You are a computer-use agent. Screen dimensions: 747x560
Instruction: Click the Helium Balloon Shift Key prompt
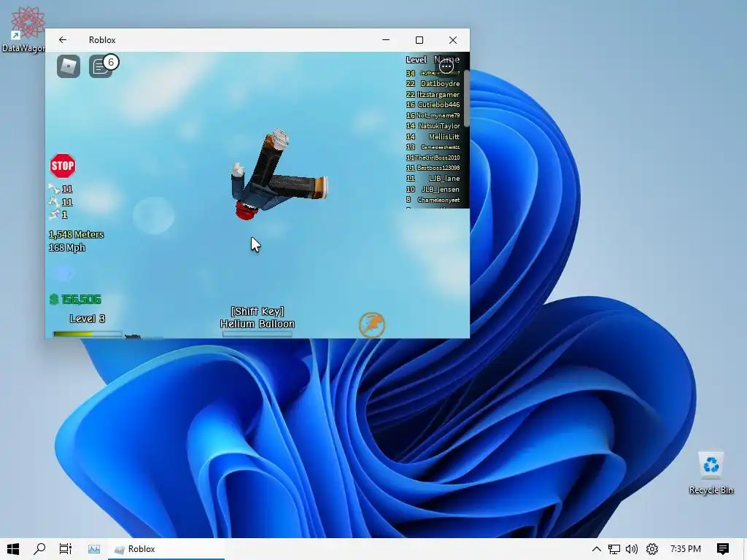pos(258,318)
